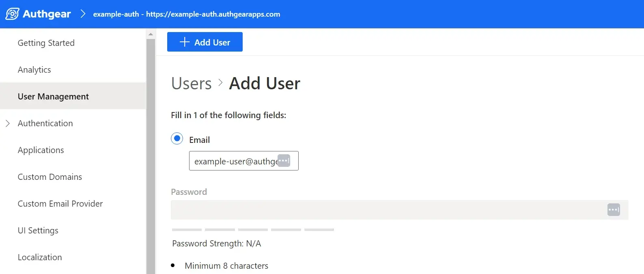Click the plus icon on Add User
The image size is (644, 274).
(185, 42)
